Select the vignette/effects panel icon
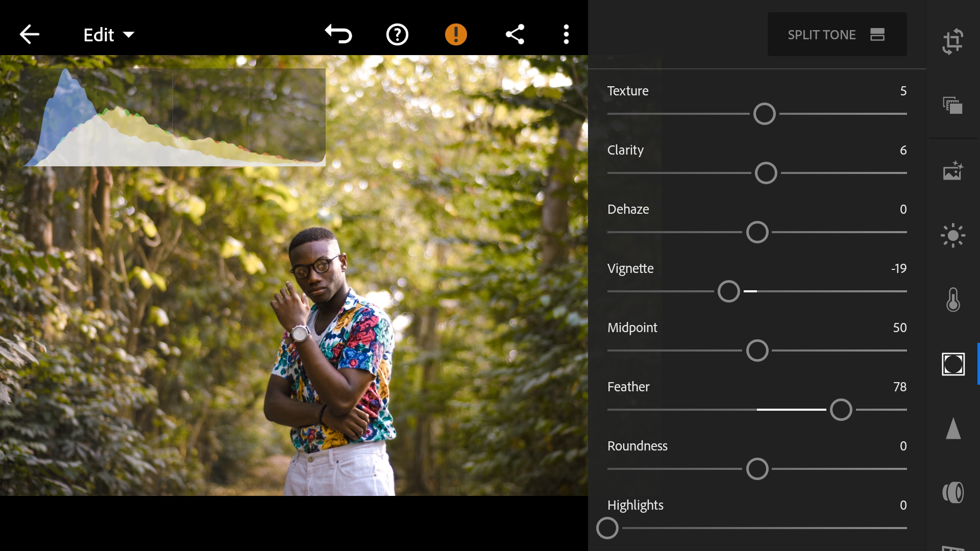This screenshot has width=980, height=551. pos(954,364)
